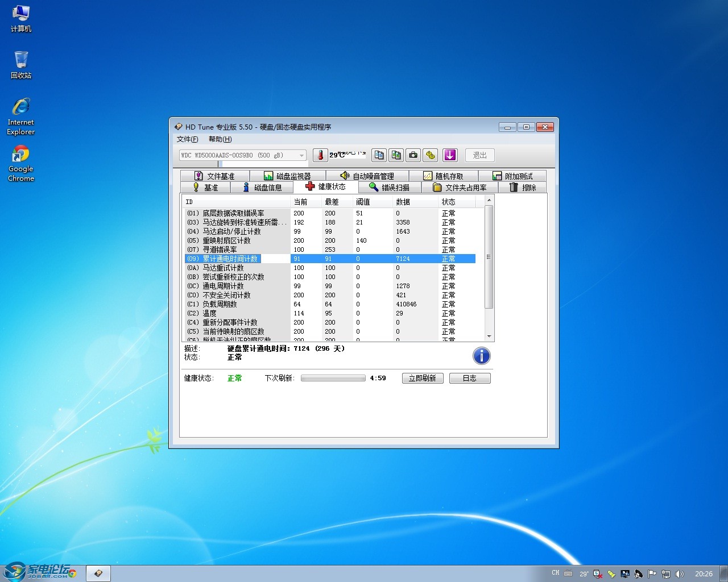Click the camera save screenshot icon
The image size is (728, 582).
413,155
